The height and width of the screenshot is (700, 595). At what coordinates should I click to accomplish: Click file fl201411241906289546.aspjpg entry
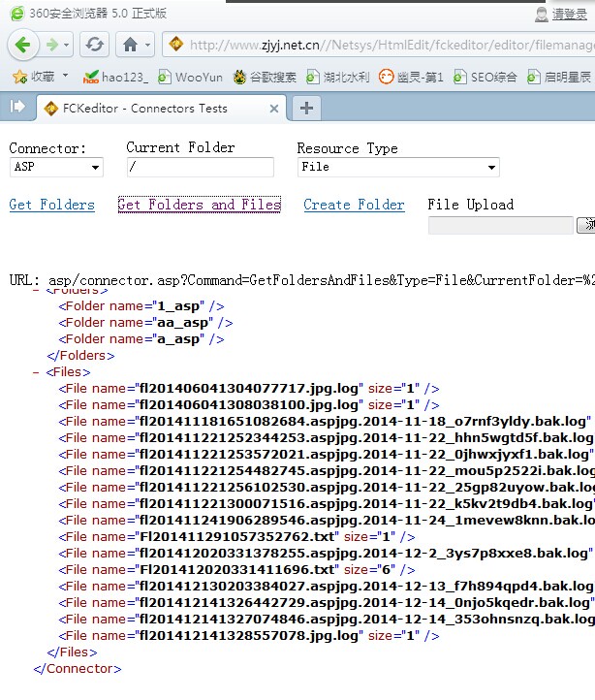tap(327, 521)
